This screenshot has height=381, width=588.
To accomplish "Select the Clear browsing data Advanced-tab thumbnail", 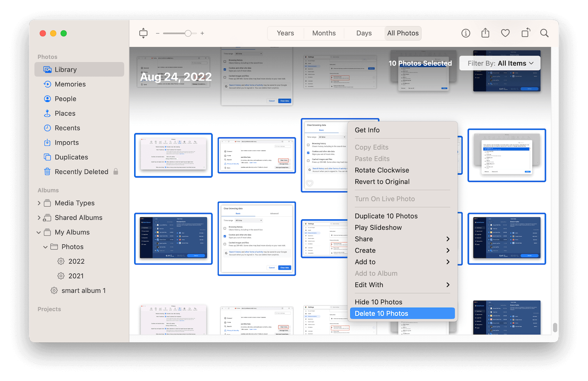I will (257, 239).
